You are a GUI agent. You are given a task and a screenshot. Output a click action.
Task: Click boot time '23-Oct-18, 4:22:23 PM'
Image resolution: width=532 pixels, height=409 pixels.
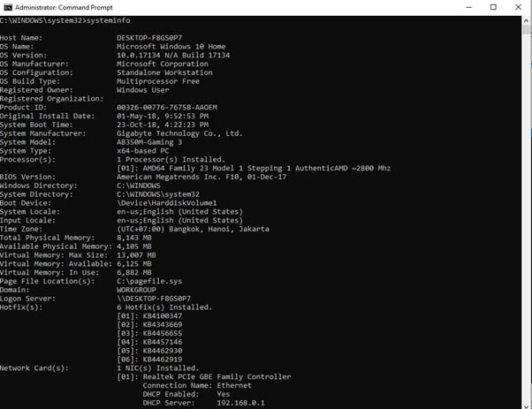[x=163, y=125]
